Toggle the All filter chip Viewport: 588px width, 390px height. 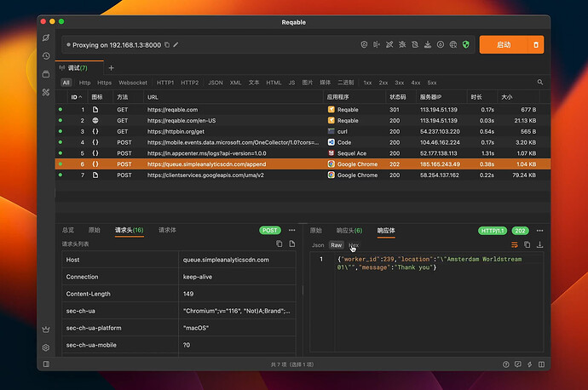(x=66, y=83)
